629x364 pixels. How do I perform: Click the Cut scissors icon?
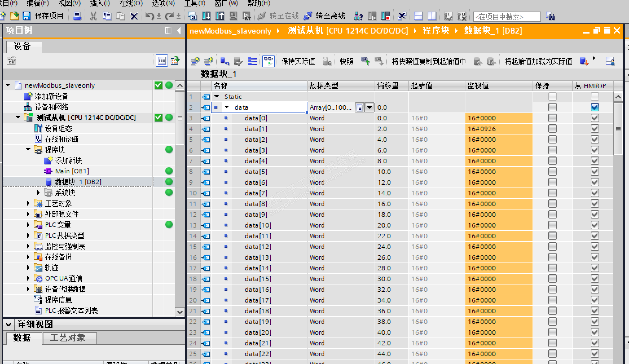[x=93, y=16]
